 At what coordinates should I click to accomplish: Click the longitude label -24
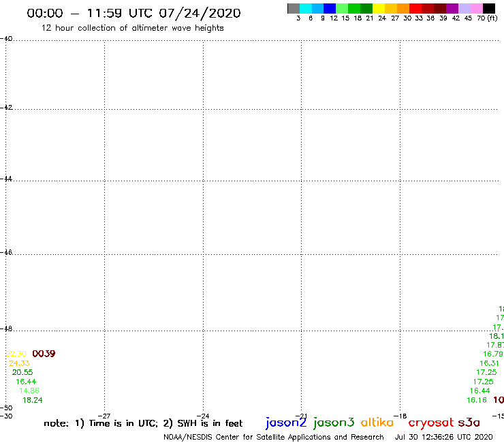pos(203,416)
